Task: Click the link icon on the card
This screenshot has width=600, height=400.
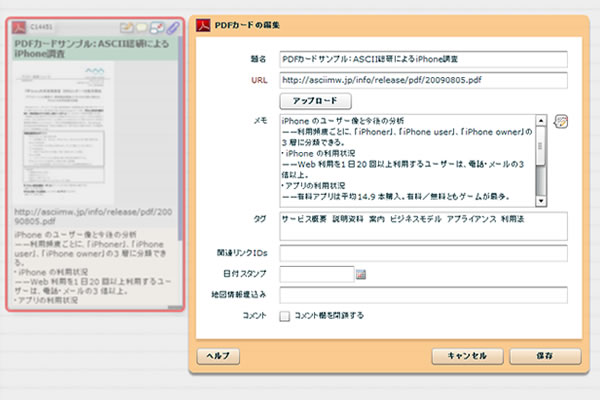Action: [x=158, y=27]
